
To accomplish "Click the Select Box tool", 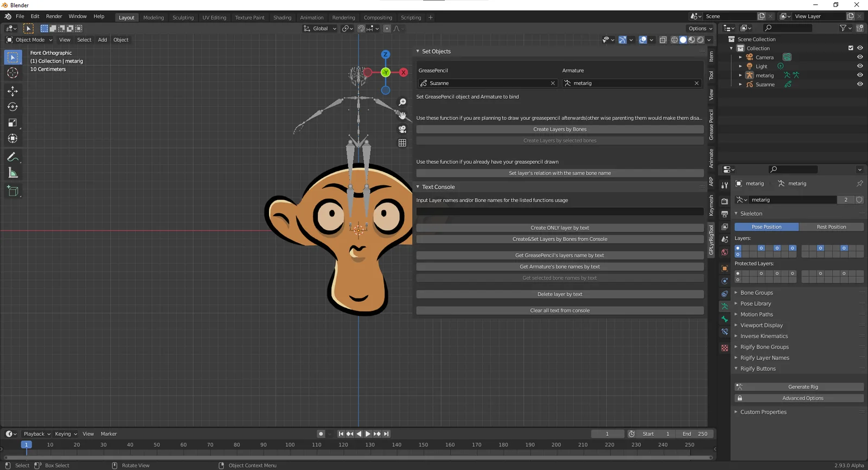I will 12,57.
